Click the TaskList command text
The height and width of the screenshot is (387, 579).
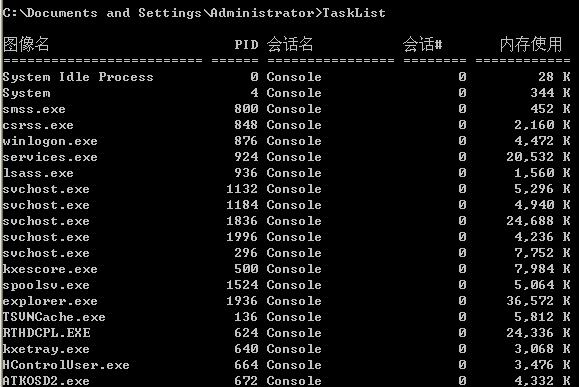point(354,13)
